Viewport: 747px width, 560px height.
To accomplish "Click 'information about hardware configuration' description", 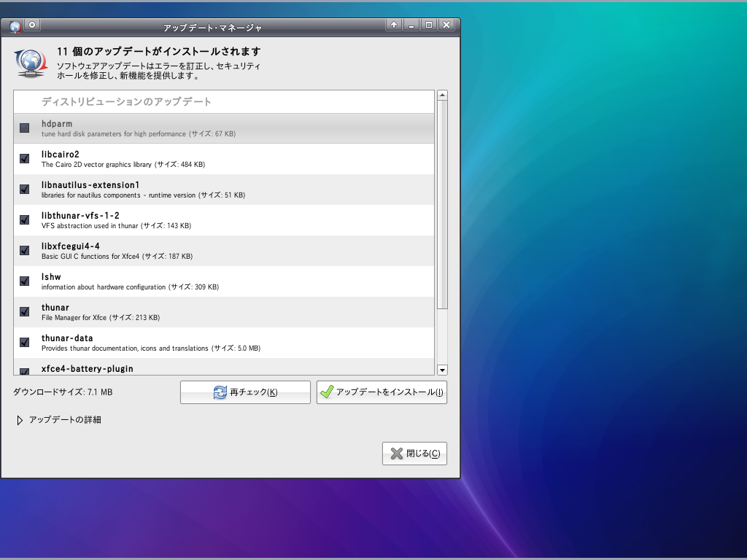I will 104,287.
